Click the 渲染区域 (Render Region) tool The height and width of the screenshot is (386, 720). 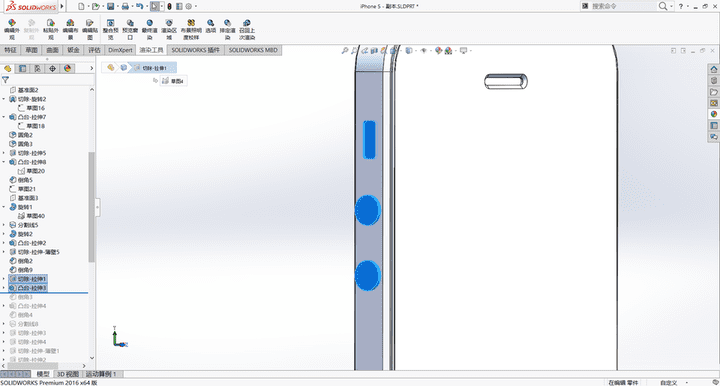pyautogui.click(x=169, y=30)
